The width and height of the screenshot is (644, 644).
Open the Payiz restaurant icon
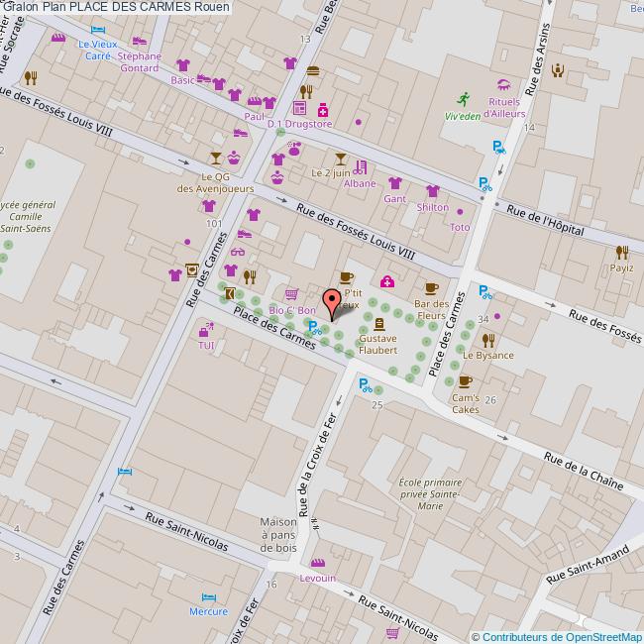pos(621,253)
